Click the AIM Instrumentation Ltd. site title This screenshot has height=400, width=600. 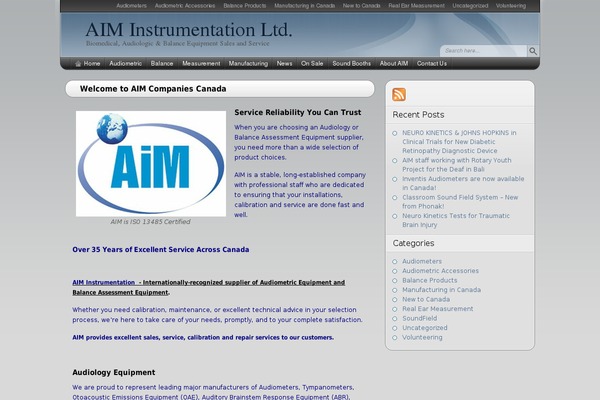point(189,30)
